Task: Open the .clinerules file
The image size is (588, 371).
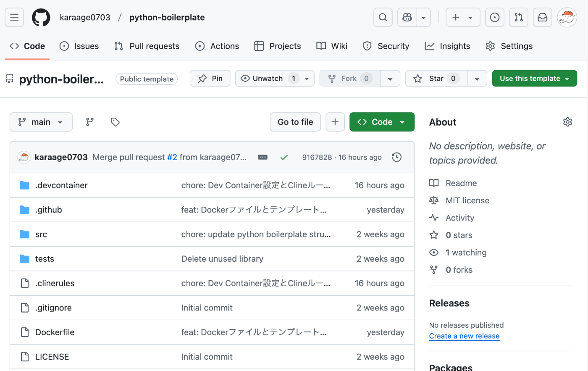Action: click(x=55, y=283)
